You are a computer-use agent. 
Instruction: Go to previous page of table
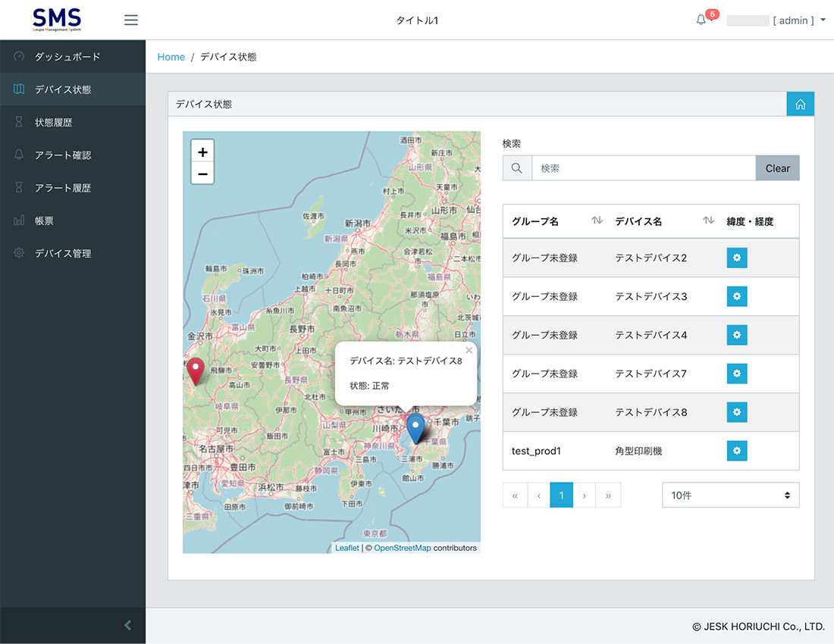(x=539, y=496)
